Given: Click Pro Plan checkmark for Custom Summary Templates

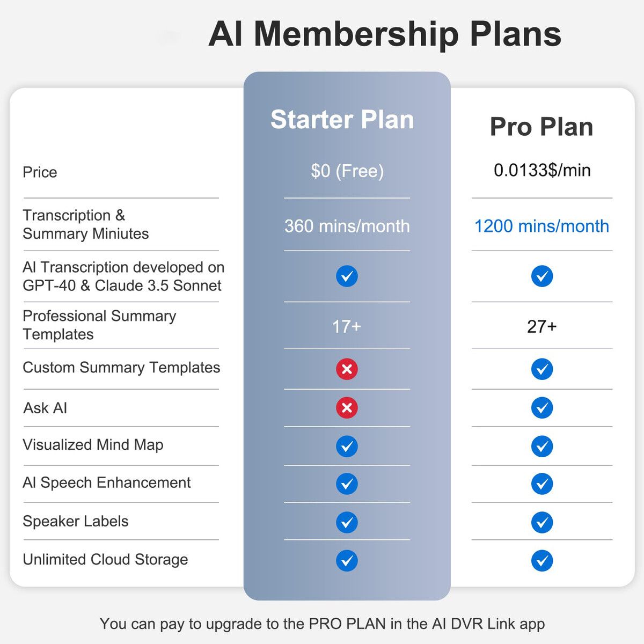Looking at the screenshot, I should click(x=542, y=369).
